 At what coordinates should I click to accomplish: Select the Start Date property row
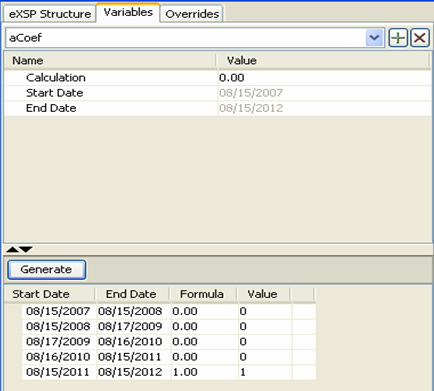coord(217,93)
